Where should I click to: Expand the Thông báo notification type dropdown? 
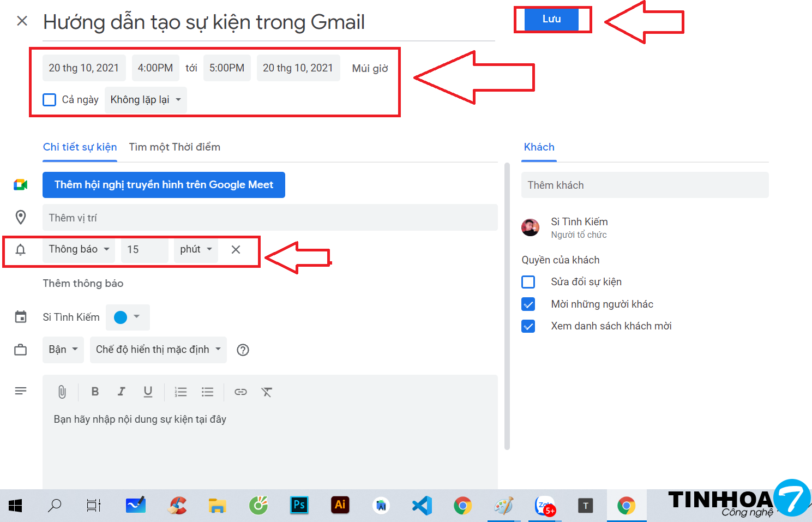[79, 249]
